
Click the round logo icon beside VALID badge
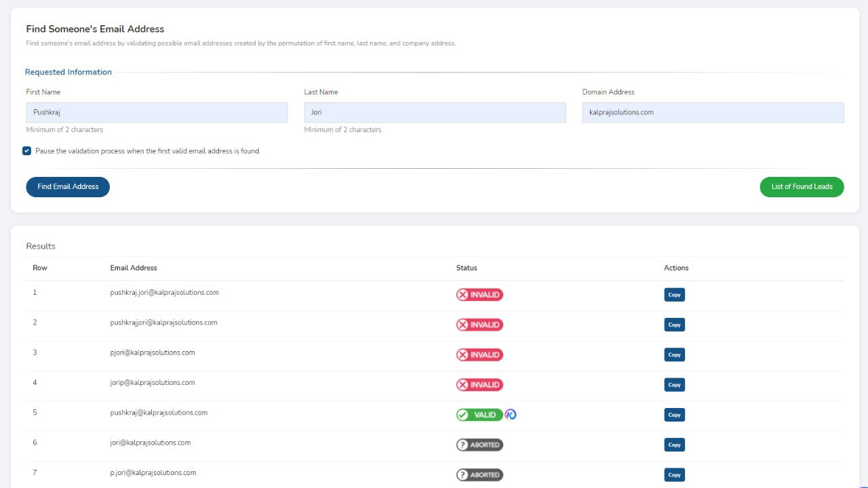[x=511, y=415]
